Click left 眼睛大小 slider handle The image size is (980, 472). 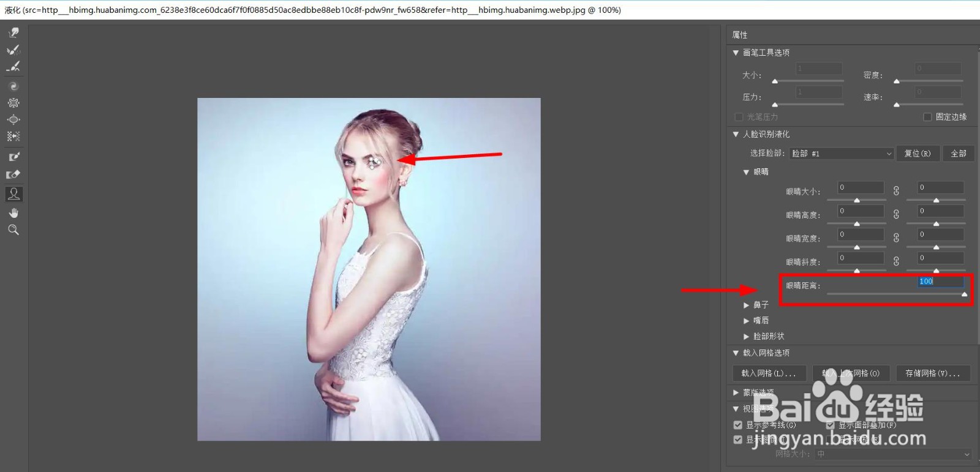857,200
